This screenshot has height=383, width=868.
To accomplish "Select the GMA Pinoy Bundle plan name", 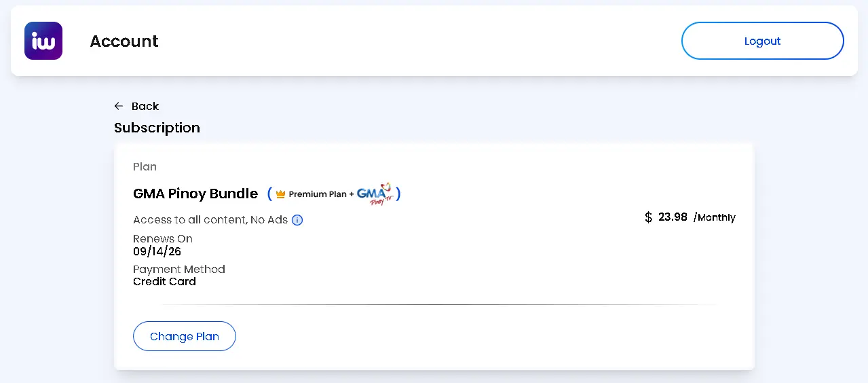I will coord(195,194).
